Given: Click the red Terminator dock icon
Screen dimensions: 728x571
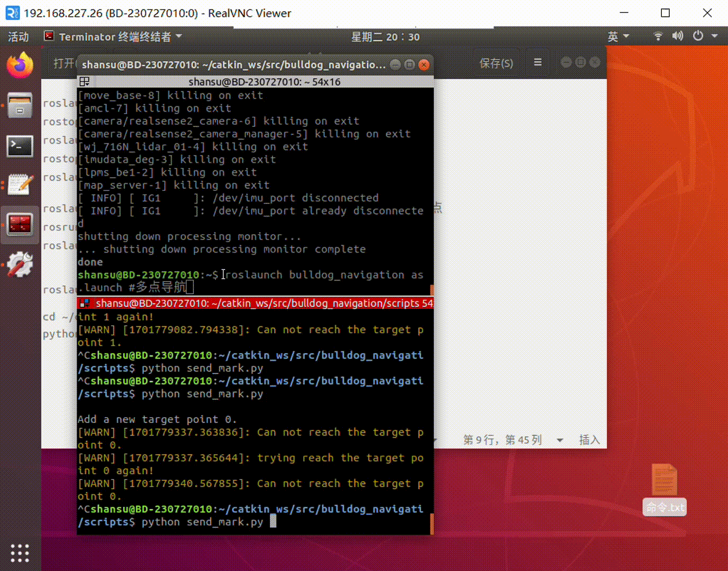Looking at the screenshot, I should pos(20,224).
